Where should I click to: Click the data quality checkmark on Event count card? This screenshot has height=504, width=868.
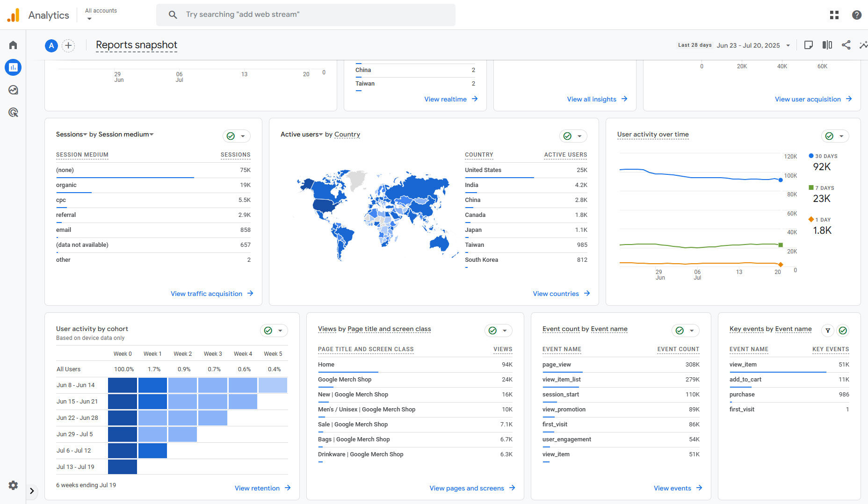tap(680, 331)
